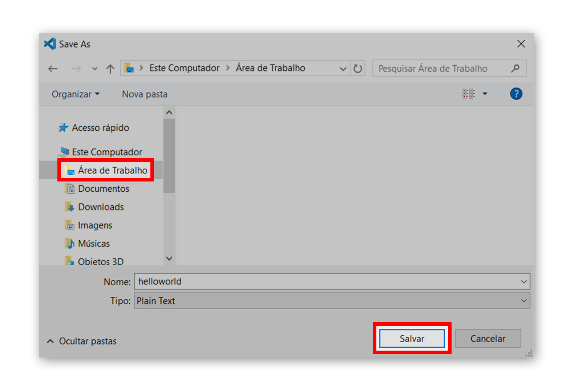Click the Imagens folder icon

(x=70, y=225)
